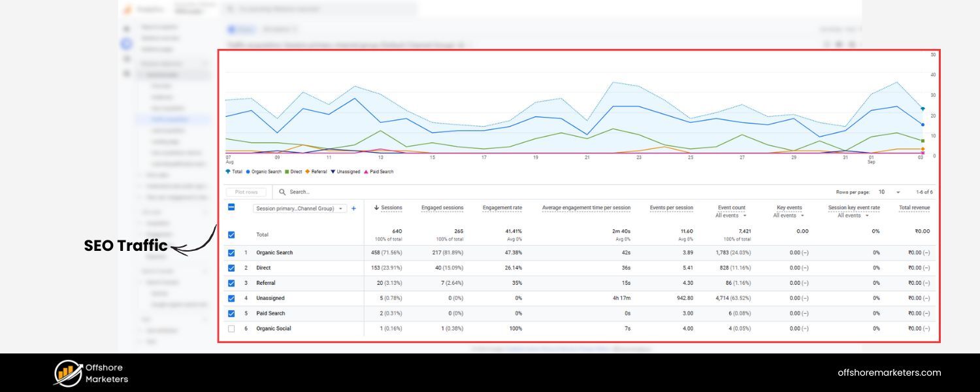Image resolution: width=980 pixels, height=392 pixels.
Task: Select the Home icon in the left sidebar
Action: click(x=126, y=27)
